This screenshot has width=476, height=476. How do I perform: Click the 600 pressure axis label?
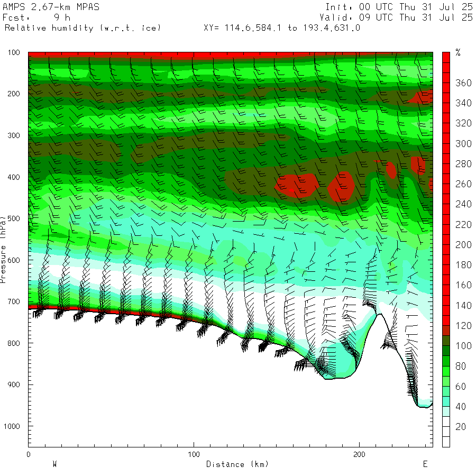pos(14,260)
